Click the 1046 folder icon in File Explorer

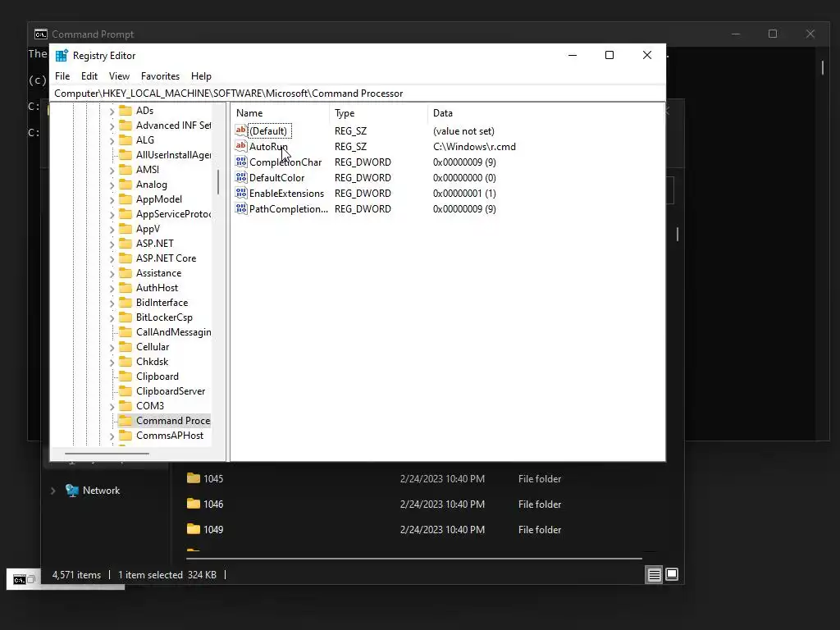pos(194,504)
